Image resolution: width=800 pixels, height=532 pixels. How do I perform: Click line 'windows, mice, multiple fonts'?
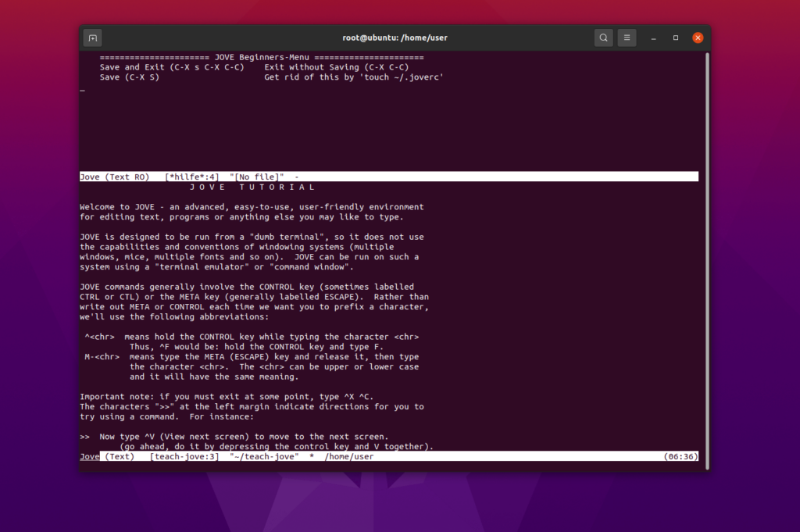[x=249, y=257]
